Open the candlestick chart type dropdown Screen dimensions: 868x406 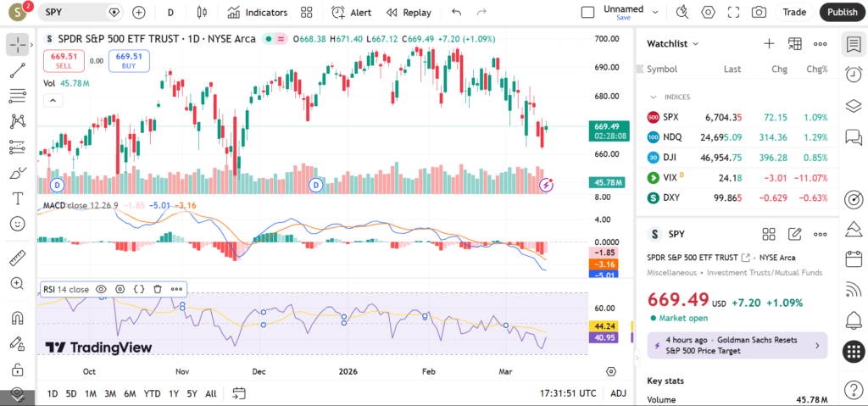(x=201, y=13)
